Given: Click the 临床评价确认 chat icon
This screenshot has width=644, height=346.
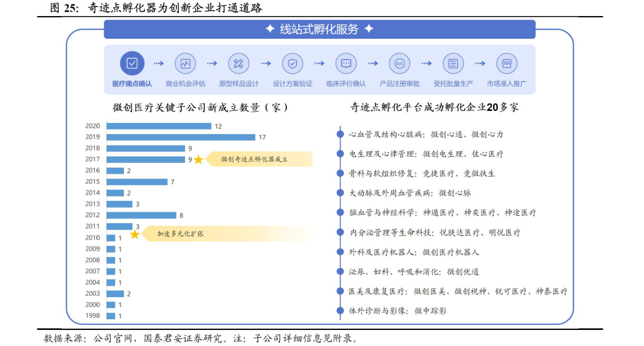Looking at the screenshot, I should (x=346, y=63).
